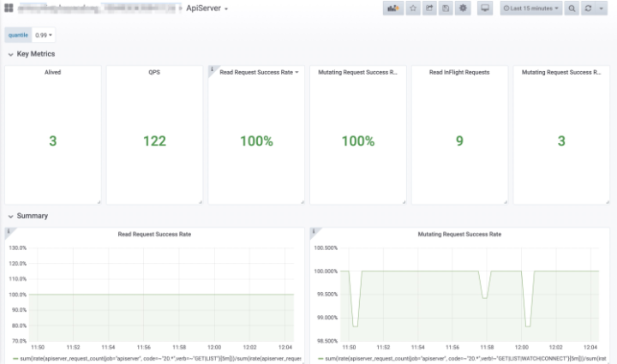Open dashboard settings gear
The width and height of the screenshot is (617, 364).
(463, 9)
